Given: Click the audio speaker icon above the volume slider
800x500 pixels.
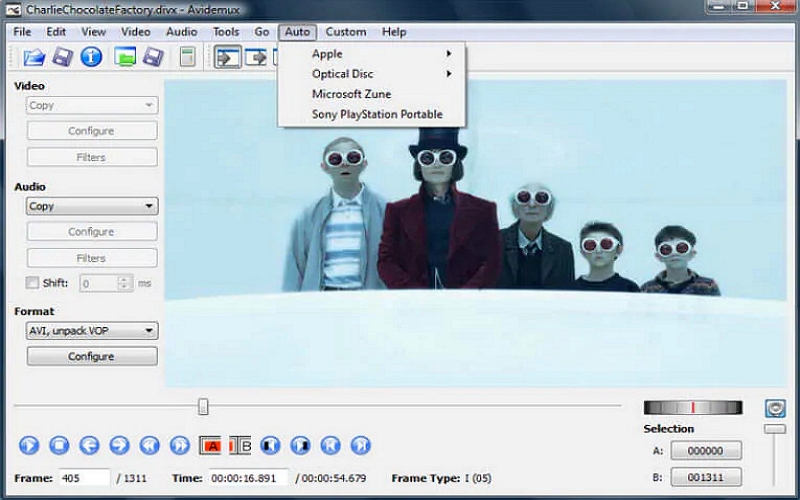Looking at the screenshot, I should click(775, 408).
